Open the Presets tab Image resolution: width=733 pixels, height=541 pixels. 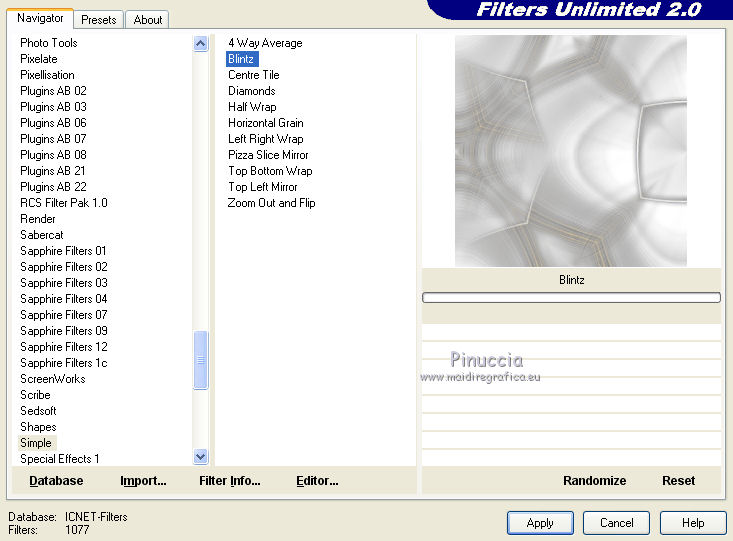pyautogui.click(x=99, y=20)
